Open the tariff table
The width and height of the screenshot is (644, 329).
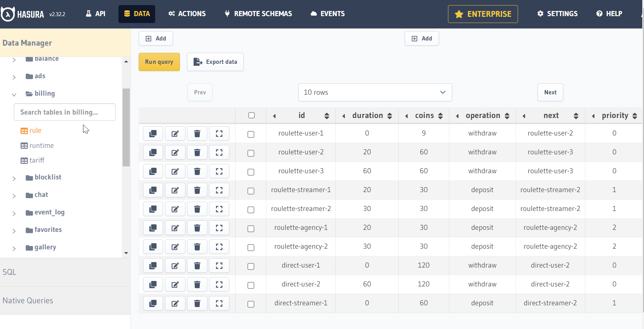click(x=36, y=160)
